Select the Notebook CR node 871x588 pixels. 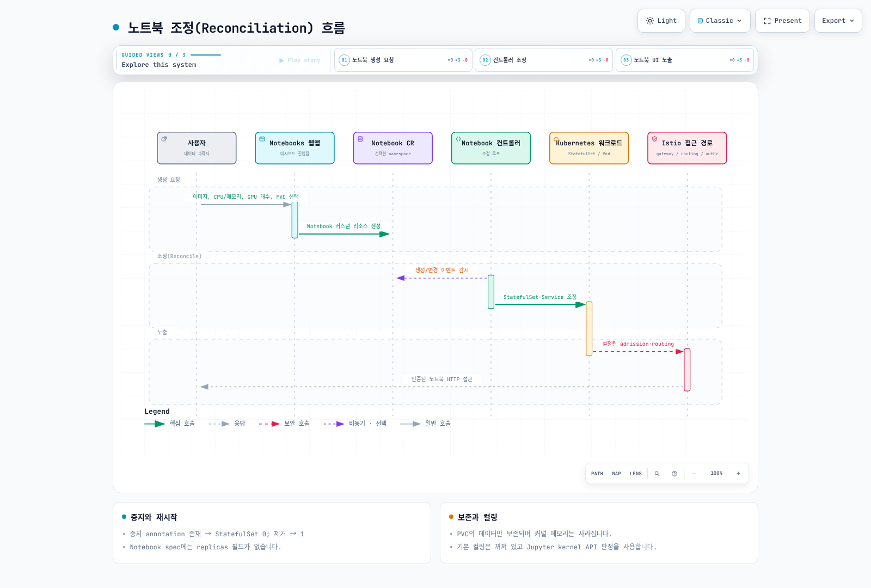[x=392, y=148]
